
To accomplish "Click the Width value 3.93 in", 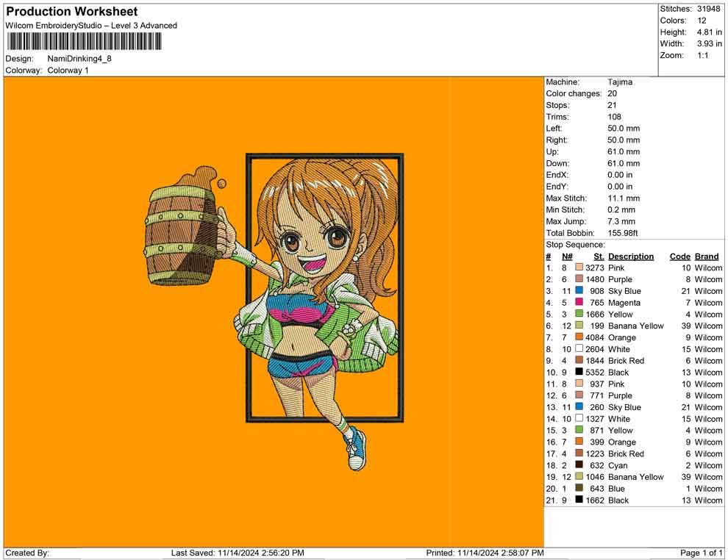I will [x=709, y=43].
